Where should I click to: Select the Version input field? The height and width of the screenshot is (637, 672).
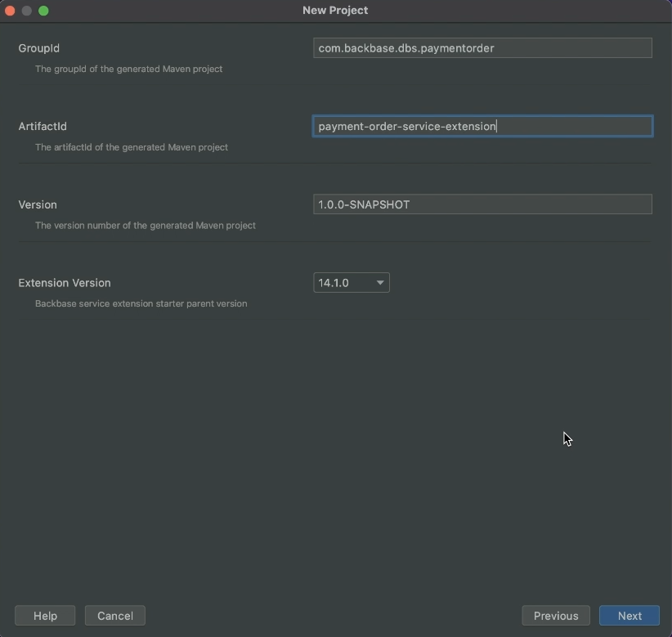[x=482, y=204]
